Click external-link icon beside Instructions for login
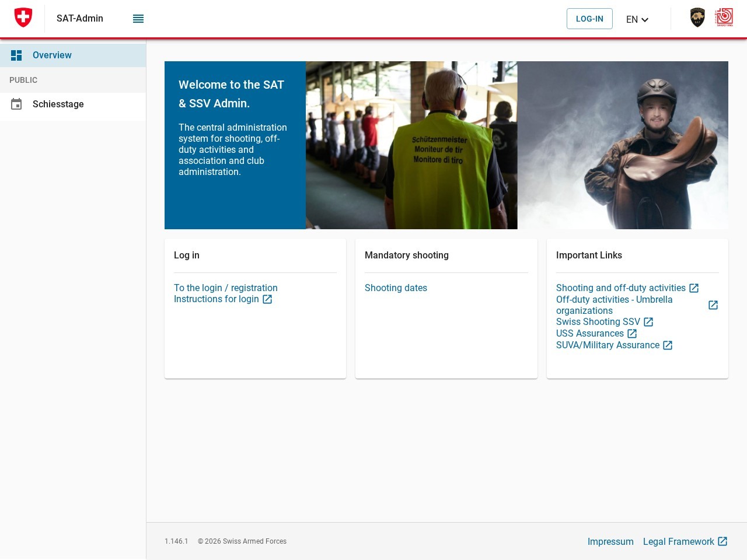 point(267,299)
